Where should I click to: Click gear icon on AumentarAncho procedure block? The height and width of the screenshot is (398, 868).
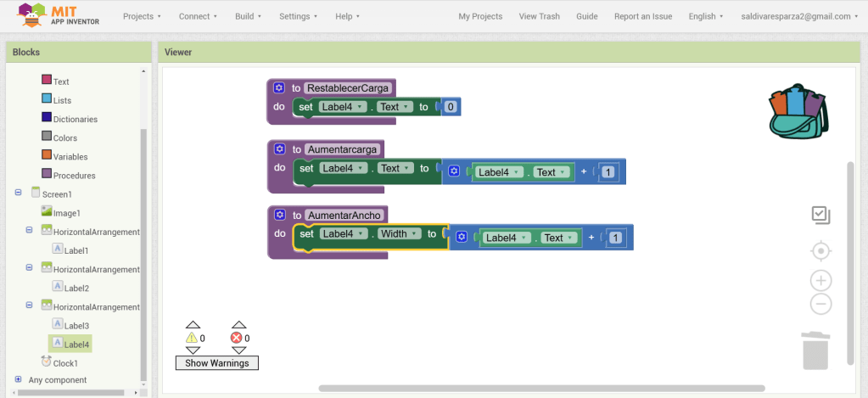coord(279,215)
